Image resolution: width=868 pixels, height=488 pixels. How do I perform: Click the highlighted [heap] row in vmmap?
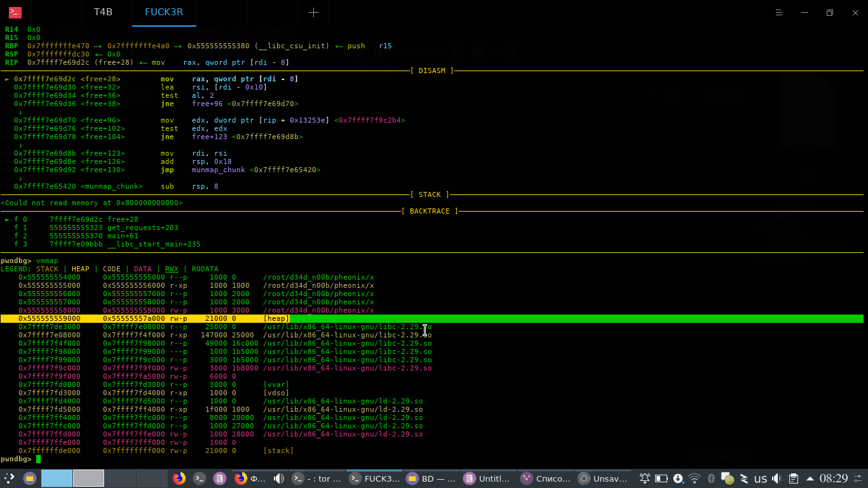[x=432, y=318]
